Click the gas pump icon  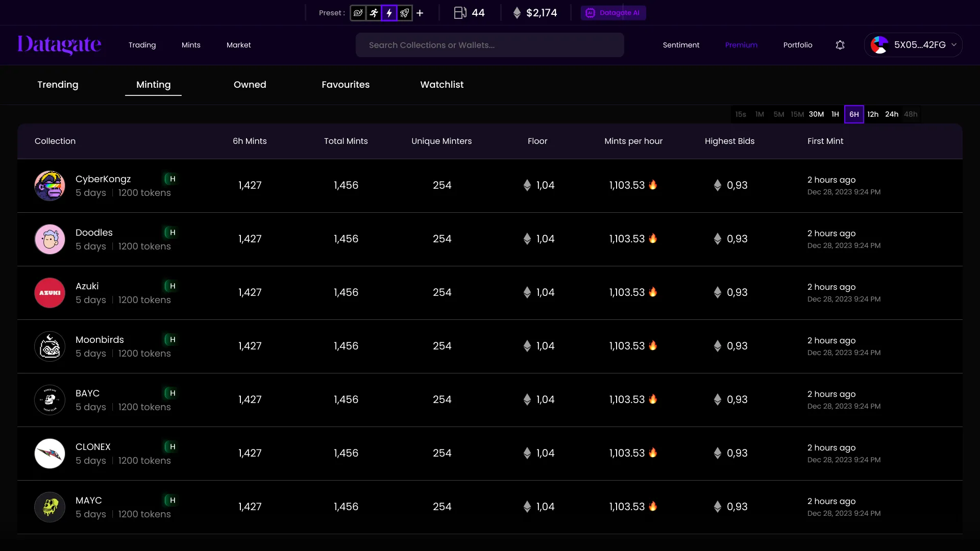(460, 13)
